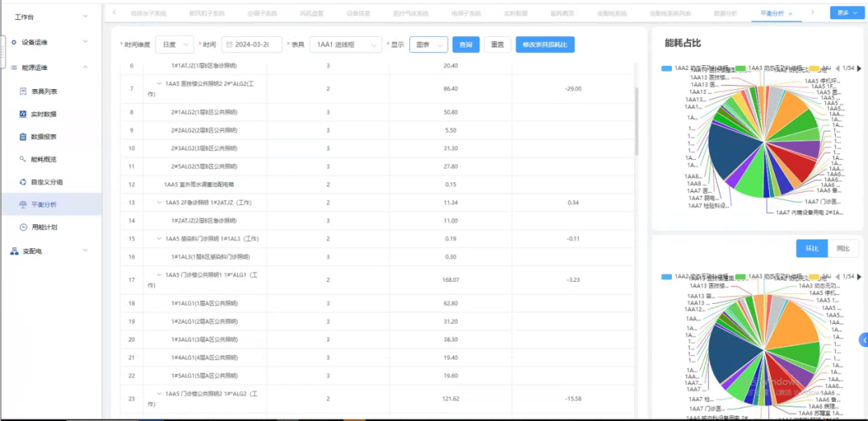This screenshot has width=868, height=421.
Task: Click 用能计划 clock icon in sidebar
Action: click(23, 227)
